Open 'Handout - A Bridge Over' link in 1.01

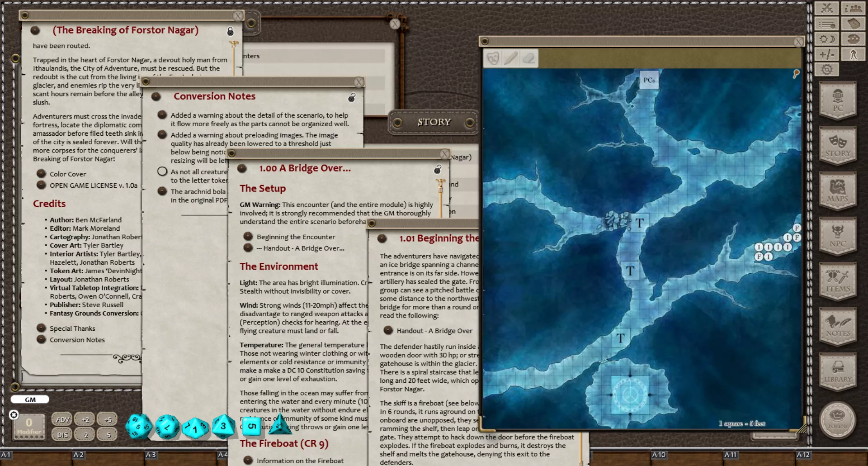tap(434, 331)
